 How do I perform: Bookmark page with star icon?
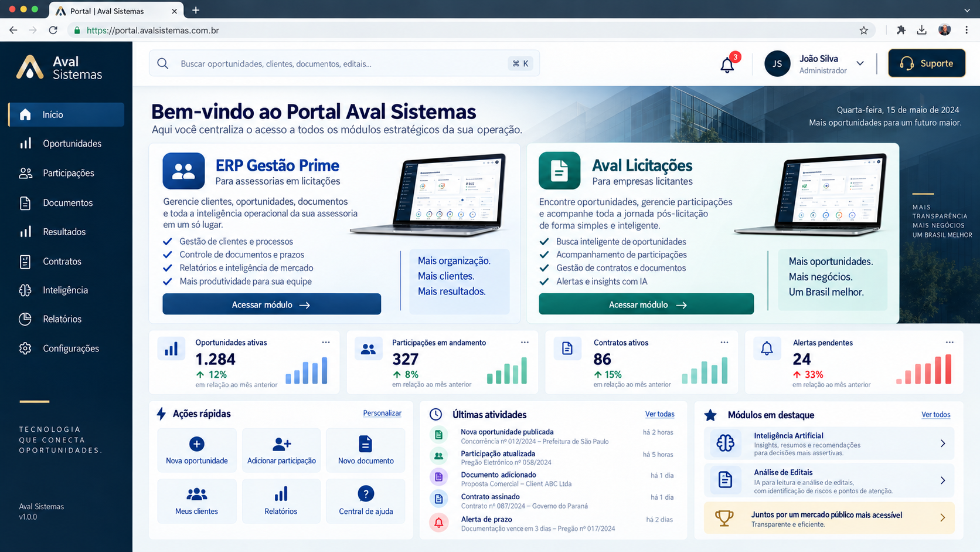pos(863,31)
